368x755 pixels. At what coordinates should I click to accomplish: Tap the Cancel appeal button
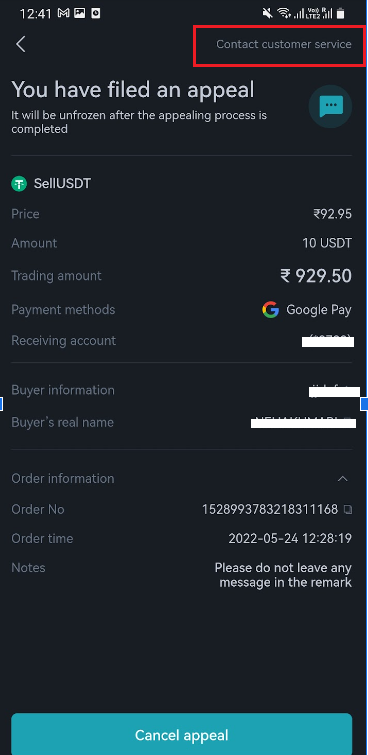(182, 734)
